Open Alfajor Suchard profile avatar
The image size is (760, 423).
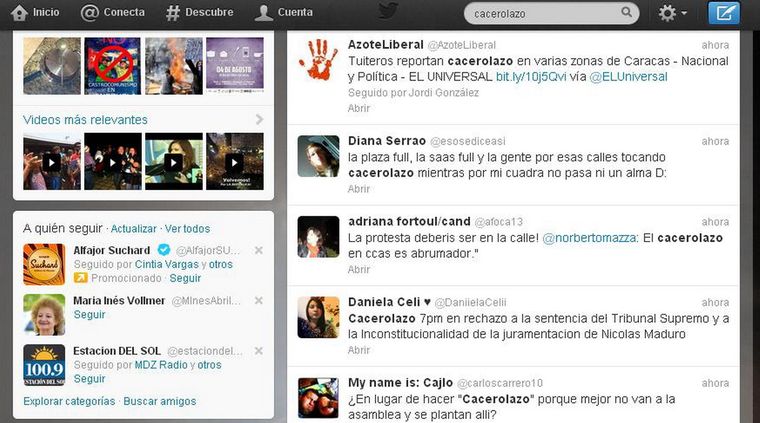pos(44,264)
